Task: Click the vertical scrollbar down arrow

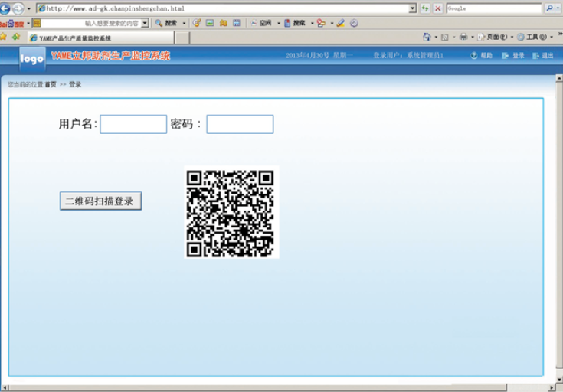Action: pyautogui.click(x=559, y=379)
